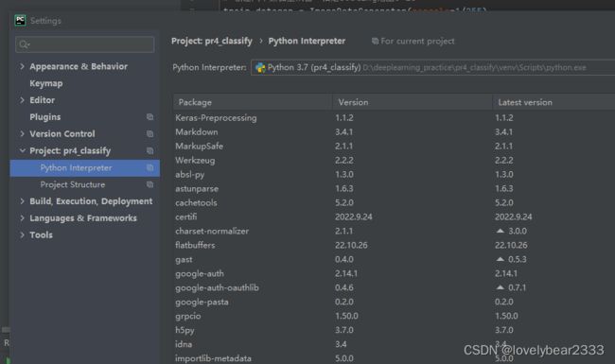Collapse the Project: pr4_classify section
Viewport: 615px width, 364px height.
click(22, 150)
